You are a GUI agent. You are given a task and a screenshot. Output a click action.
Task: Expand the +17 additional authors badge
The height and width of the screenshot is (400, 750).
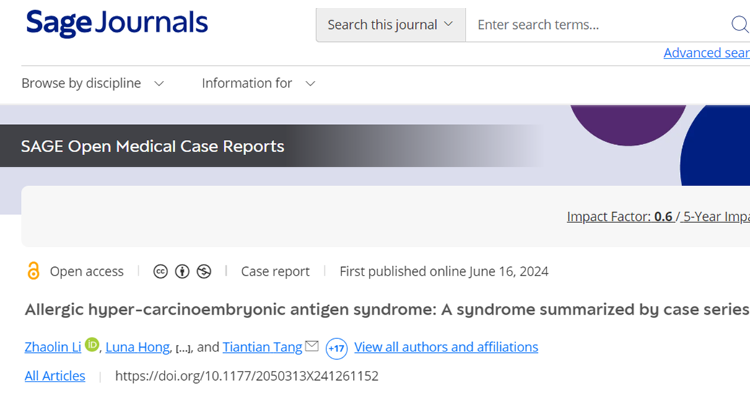tap(336, 348)
